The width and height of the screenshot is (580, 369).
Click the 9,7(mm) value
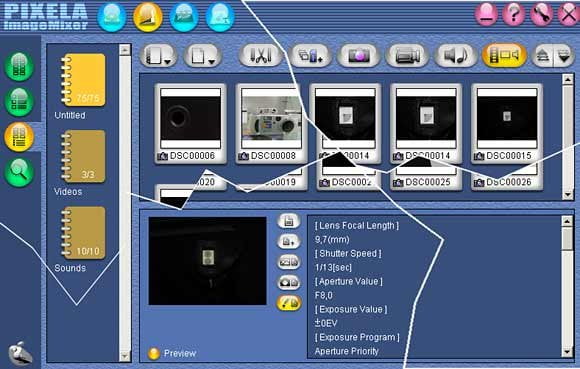(x=332, y=240)
